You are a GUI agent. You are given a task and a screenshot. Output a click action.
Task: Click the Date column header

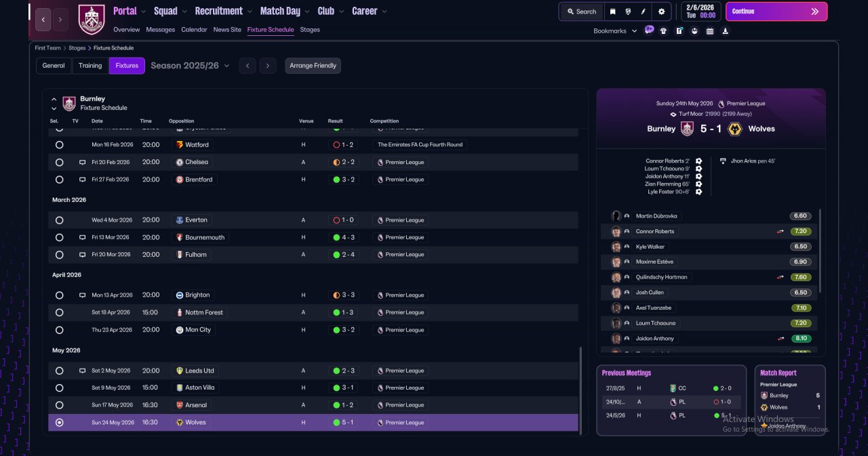[x=97, y=121]
